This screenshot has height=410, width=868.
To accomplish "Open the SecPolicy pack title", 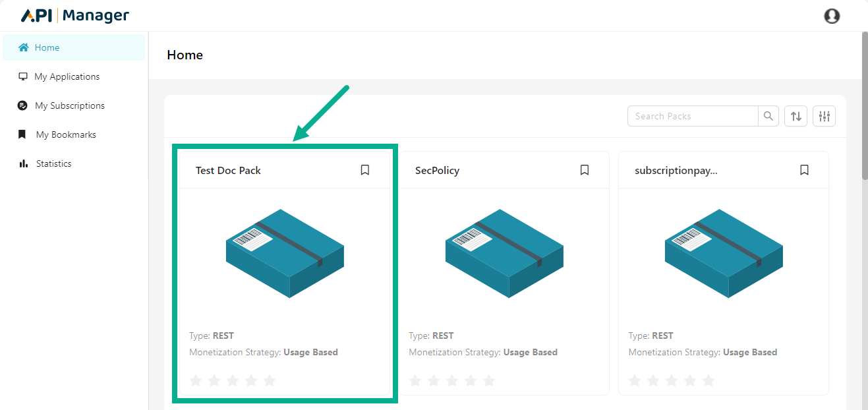I will coord(437,170).
